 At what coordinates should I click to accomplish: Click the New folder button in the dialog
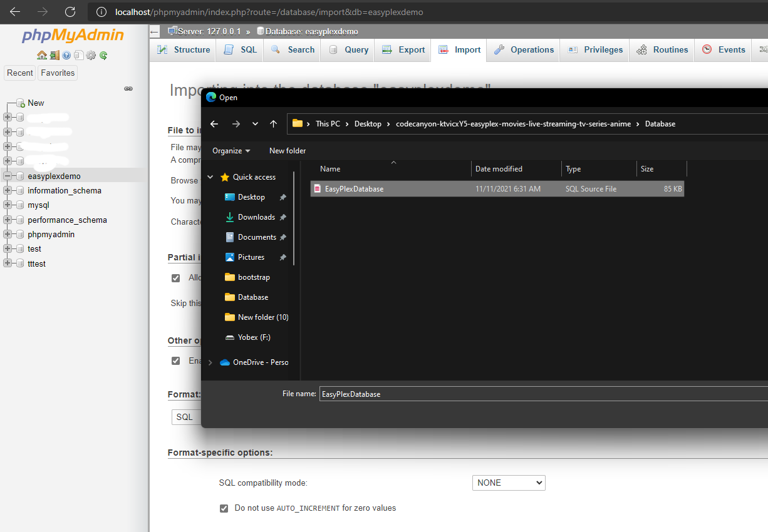click(287, 150)
